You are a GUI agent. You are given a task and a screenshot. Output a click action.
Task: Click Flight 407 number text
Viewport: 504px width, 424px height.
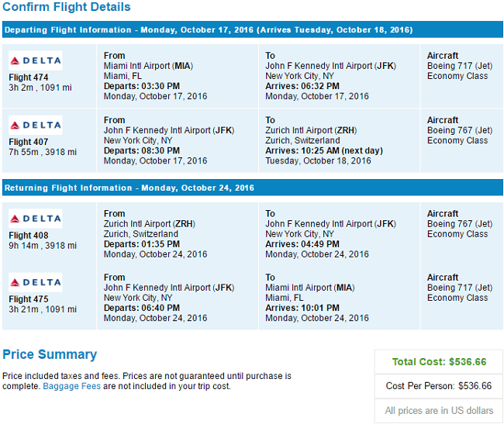click(28, 142)
